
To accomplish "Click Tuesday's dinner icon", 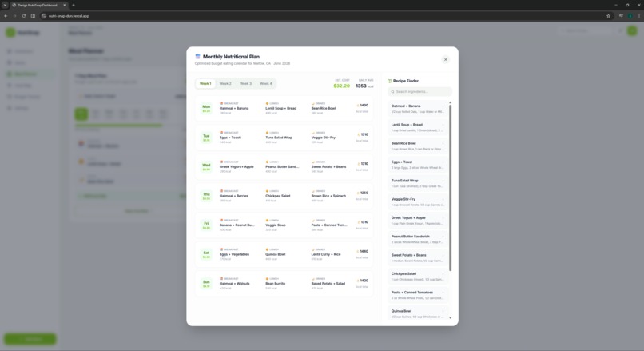I will click(313, 133).
